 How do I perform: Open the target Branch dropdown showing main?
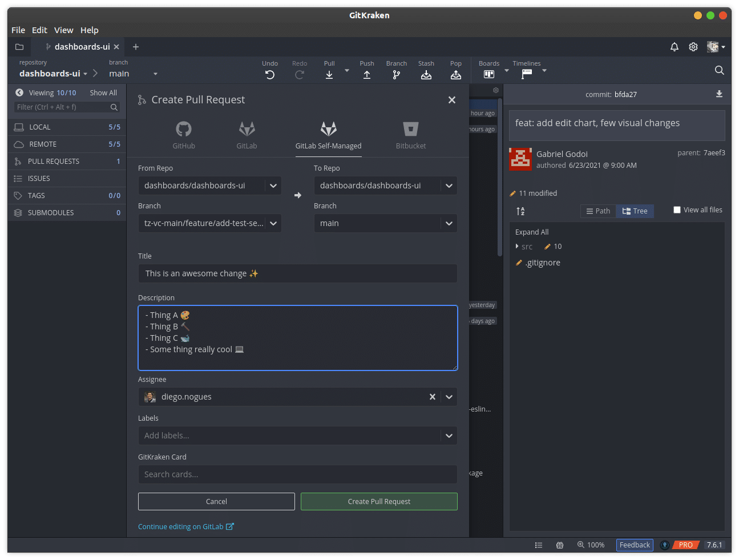pos(449,223)
